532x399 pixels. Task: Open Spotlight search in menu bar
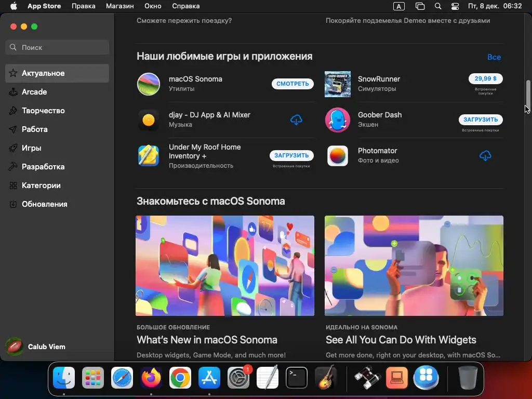pyautogui.click(x=438, y=6)
